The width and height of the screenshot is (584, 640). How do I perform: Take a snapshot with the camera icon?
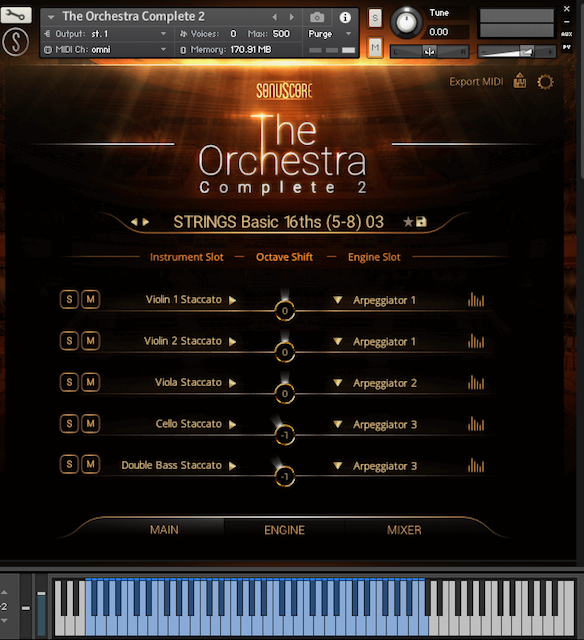point(317,17)
